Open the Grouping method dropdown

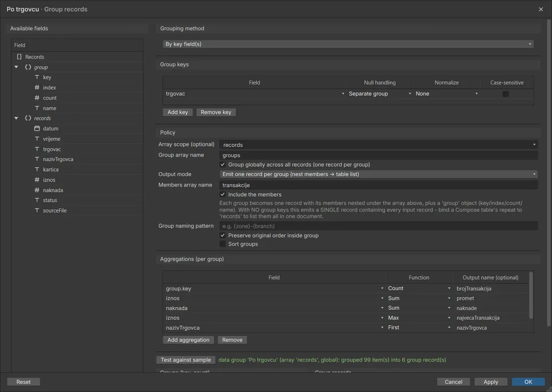tap(348, 44)
